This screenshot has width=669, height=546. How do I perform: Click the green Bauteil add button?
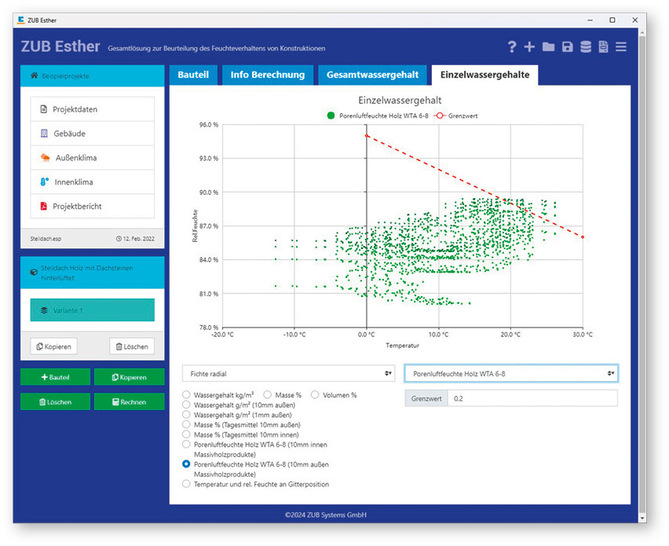55,377
